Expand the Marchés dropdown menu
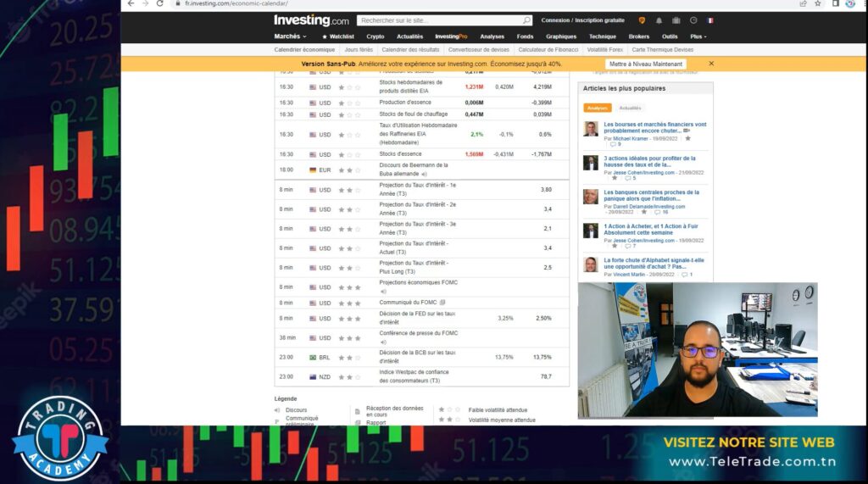Viewport: 868px width, 484px height. (x=288, y=36)
